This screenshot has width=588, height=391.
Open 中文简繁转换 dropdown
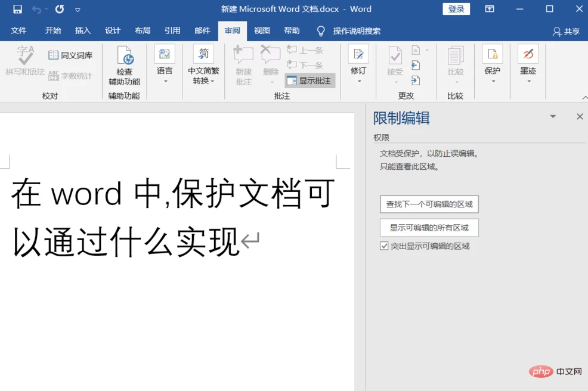203,64
